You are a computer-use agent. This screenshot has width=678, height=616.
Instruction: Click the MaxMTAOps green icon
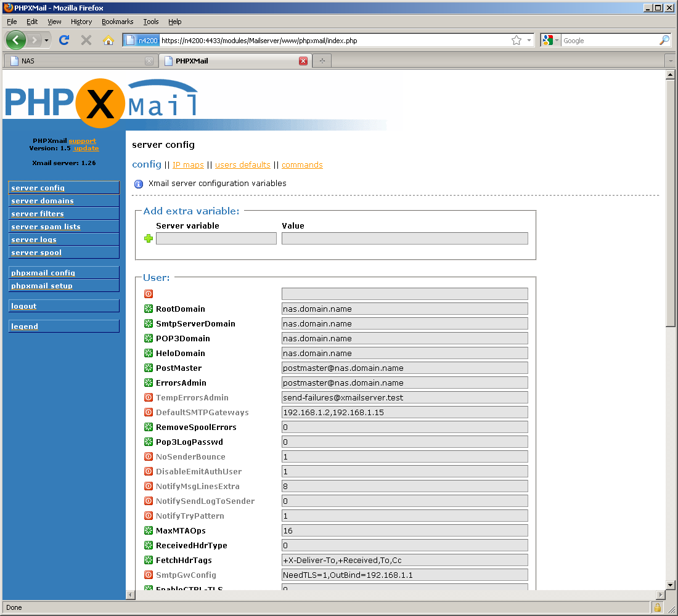149,530
